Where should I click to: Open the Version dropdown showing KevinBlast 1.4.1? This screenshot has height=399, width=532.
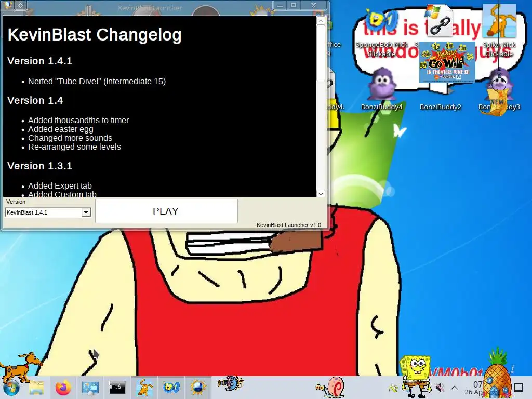pyautogui.click(x=48, y=212)
